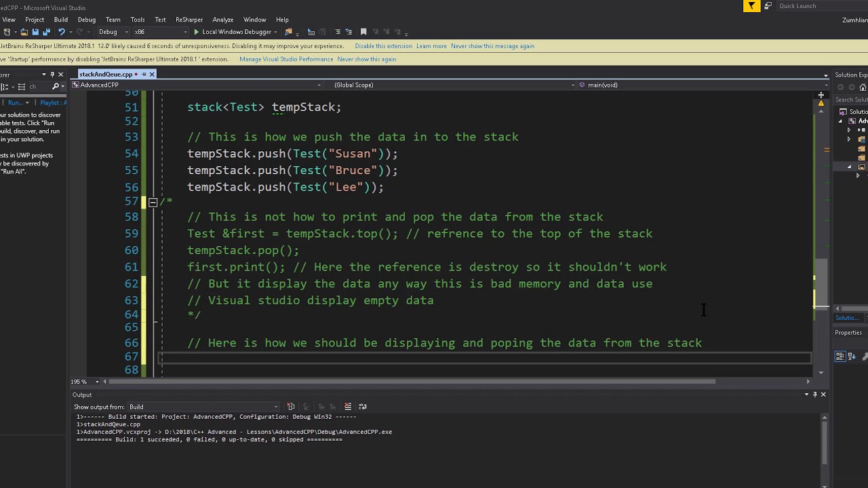
Task: Click the Redo arrow icon
Action: (x=79, y=32)
